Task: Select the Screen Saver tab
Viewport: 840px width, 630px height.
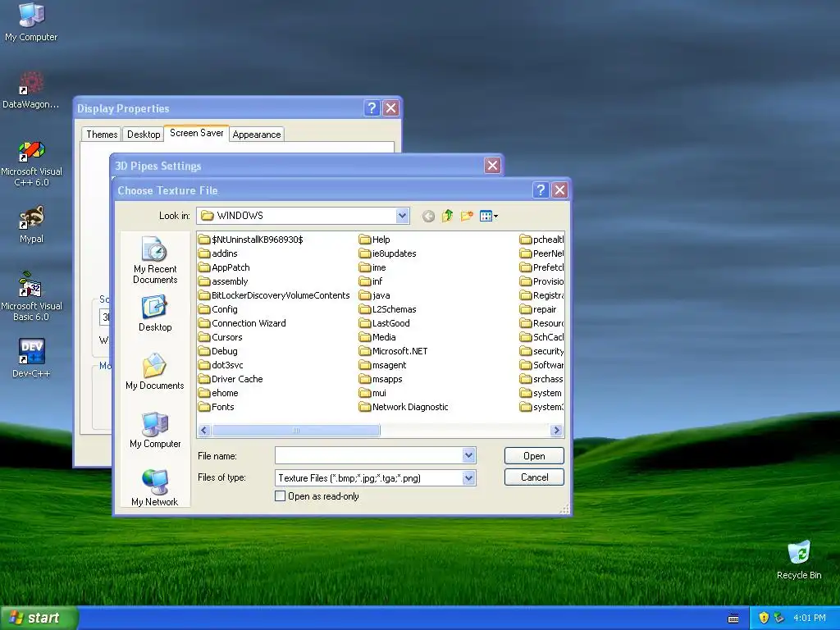Action: coord(197,133)
